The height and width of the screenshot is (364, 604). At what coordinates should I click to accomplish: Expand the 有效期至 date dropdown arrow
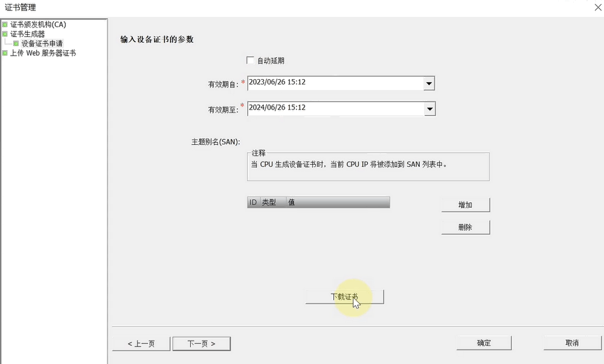[x=429, y=109]
